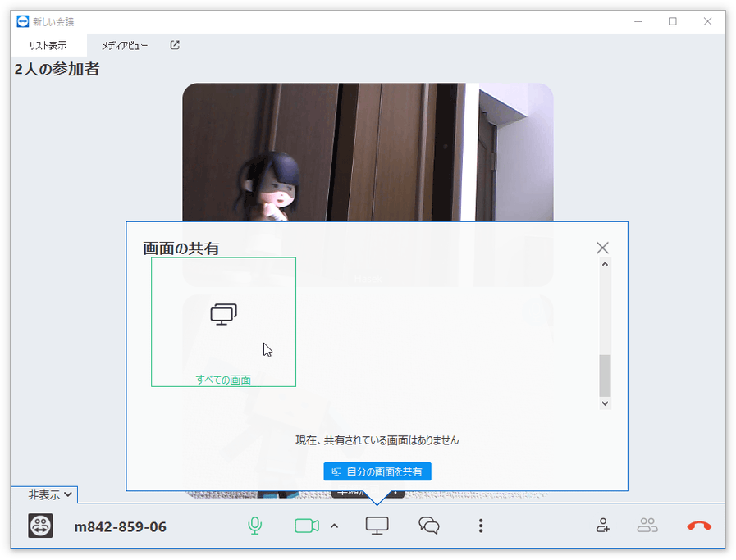Mute the microphone in the meeting toolbar

tap(255, 526)
